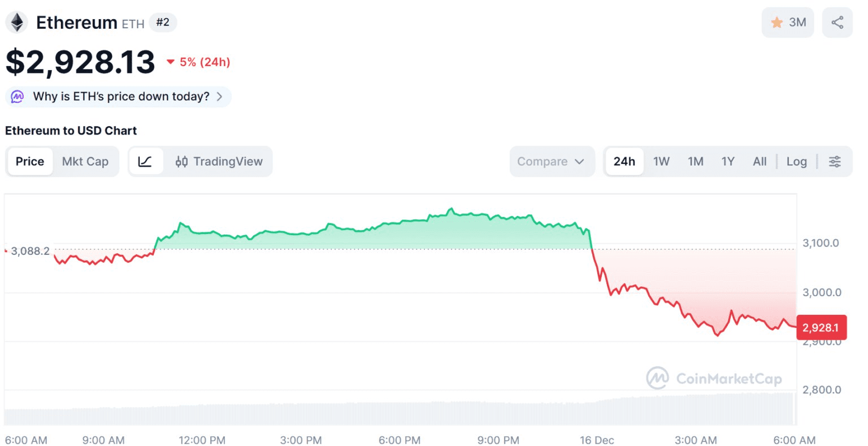Select the 1Y time range tab
This screenshot has width=868, height=446.
point(728,162)
